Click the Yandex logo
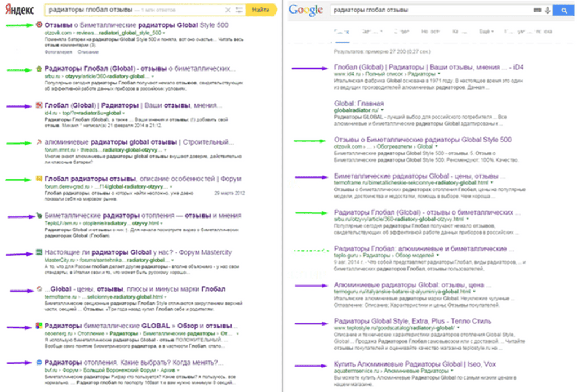Image resolution: width=577 pixels, height=392 pixels. pyautogui.click(x=20, y=10)
